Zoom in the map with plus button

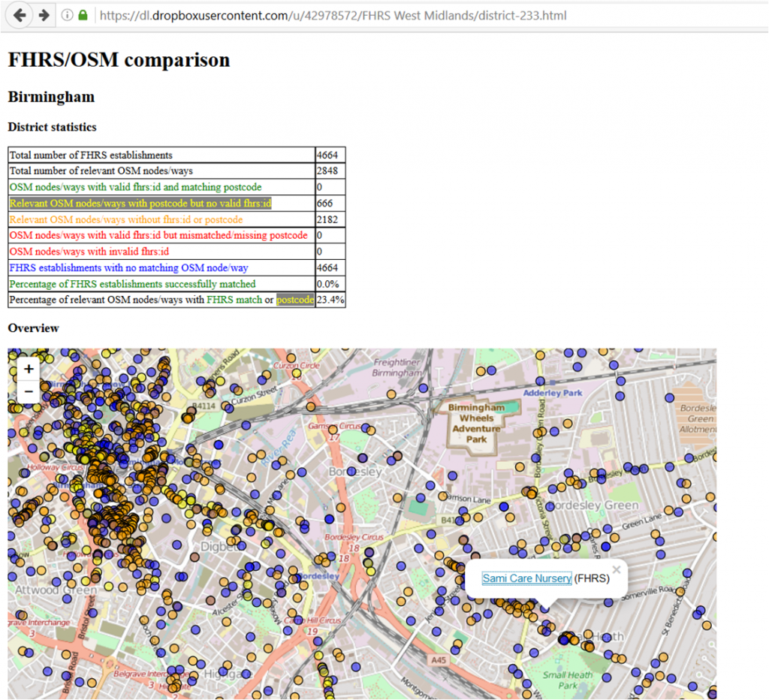point(29,369)
